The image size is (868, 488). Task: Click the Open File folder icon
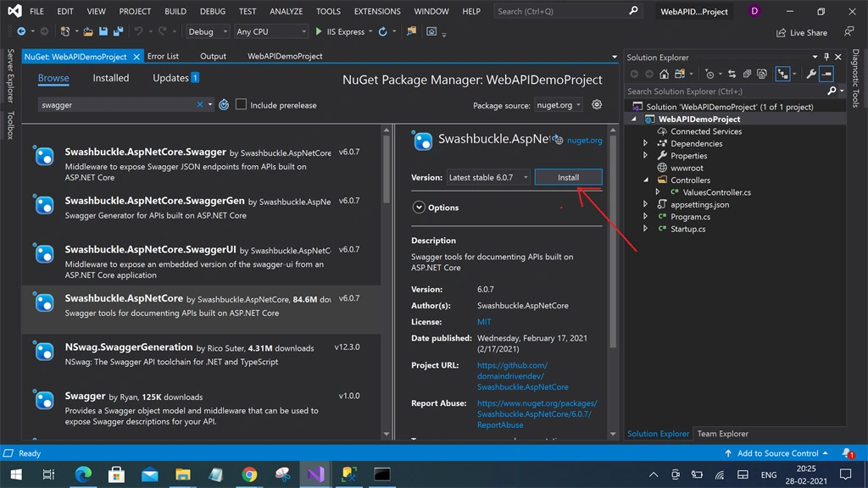[x=88, y=31]
